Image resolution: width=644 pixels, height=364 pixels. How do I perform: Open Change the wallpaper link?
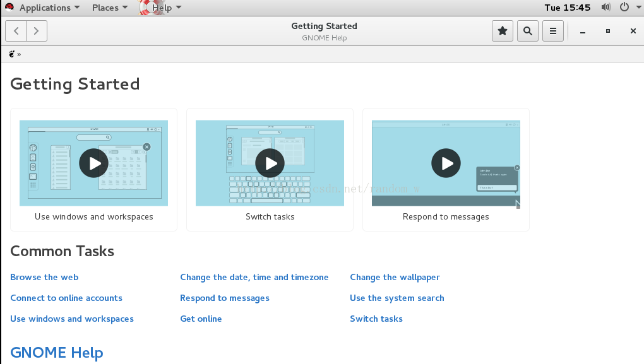tap(395, 277)
